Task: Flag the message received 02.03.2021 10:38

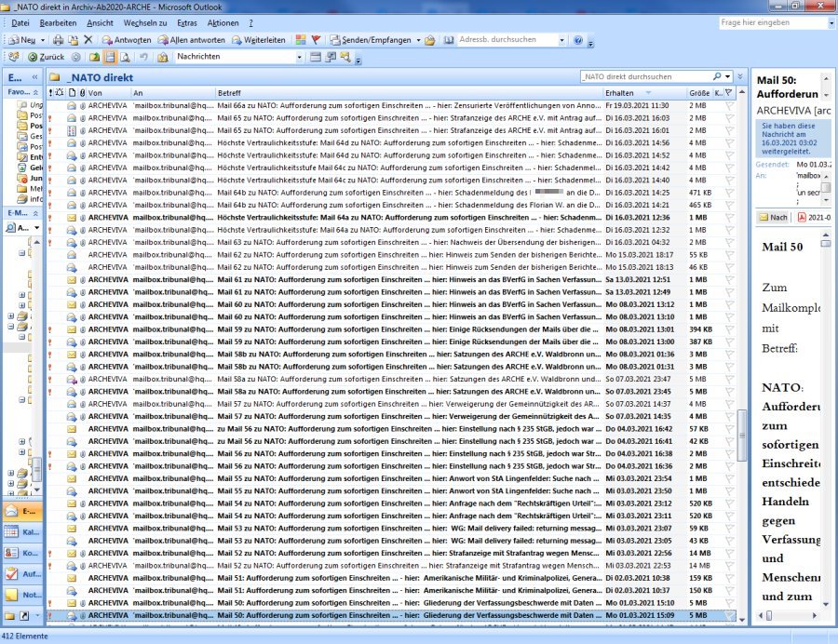Action: [729, 578]
